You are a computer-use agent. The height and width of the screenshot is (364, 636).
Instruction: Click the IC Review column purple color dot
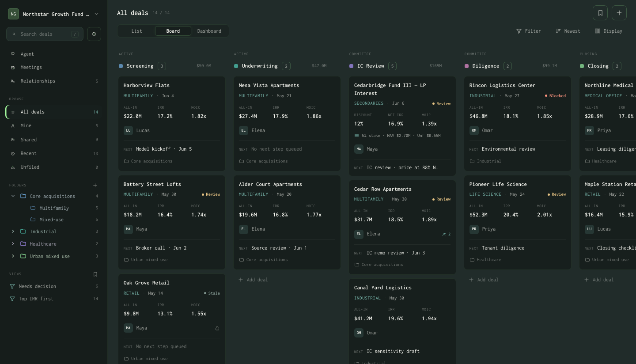[352, 66]
